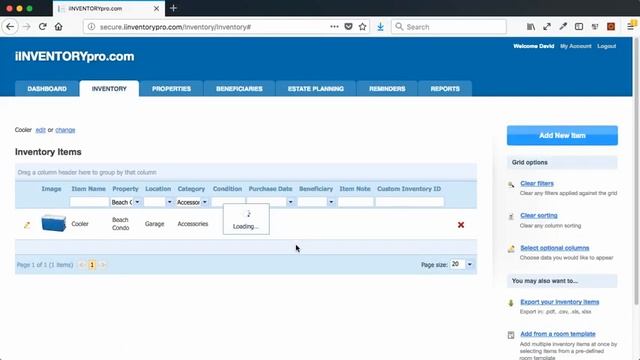Open the Firefox hamburger menu
Image resolution: width=640 pixels, height=360 pixels.
pos(631,27)
